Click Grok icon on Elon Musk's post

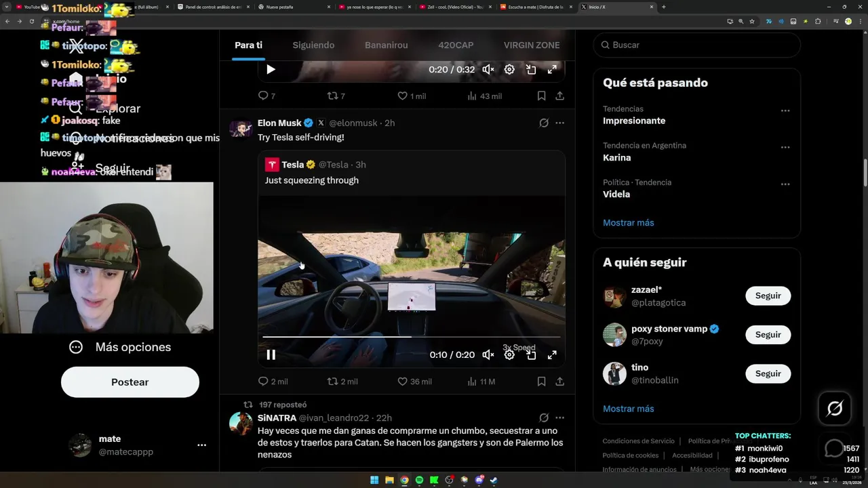point(543,123)
